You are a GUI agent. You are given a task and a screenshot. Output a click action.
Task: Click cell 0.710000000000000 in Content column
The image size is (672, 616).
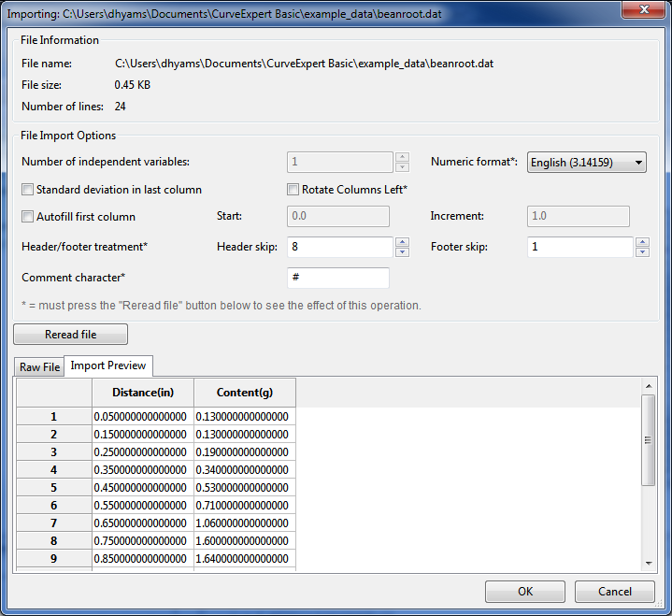(245, 506)
